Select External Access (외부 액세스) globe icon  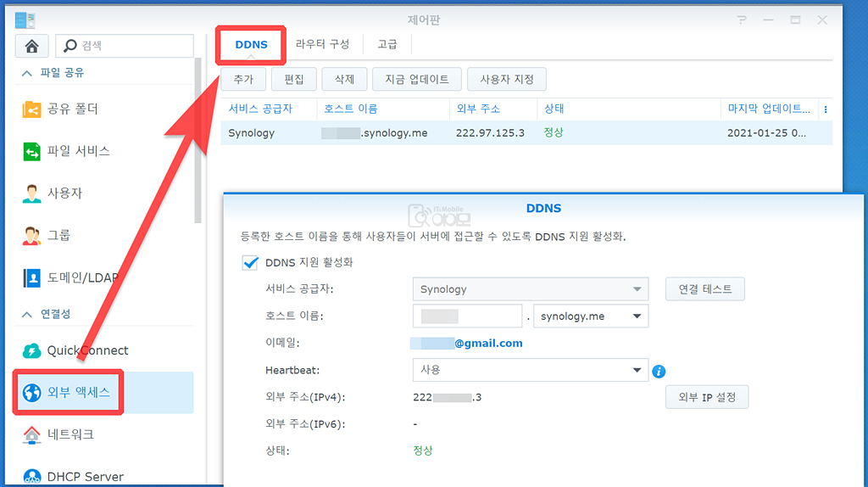pos(31,392)
